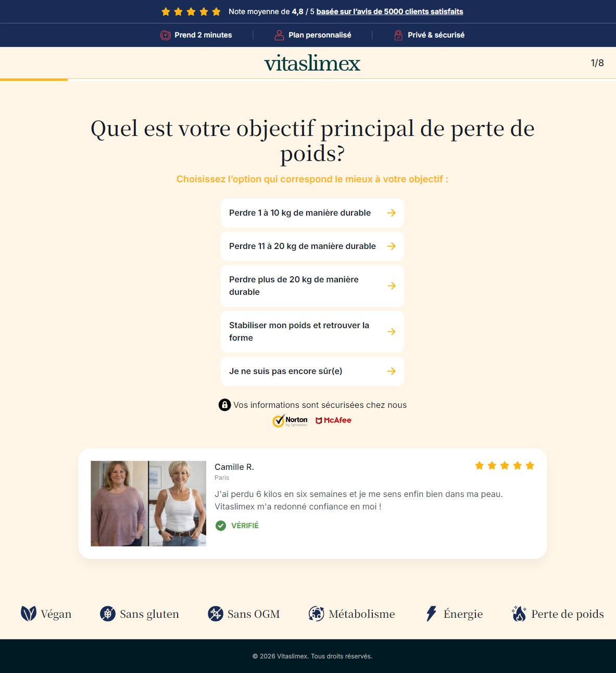Image resolution: width=616 pixels, height=673 pixels.
Task: Click the Perte de poids flame icon
Action: coord(519,614)
